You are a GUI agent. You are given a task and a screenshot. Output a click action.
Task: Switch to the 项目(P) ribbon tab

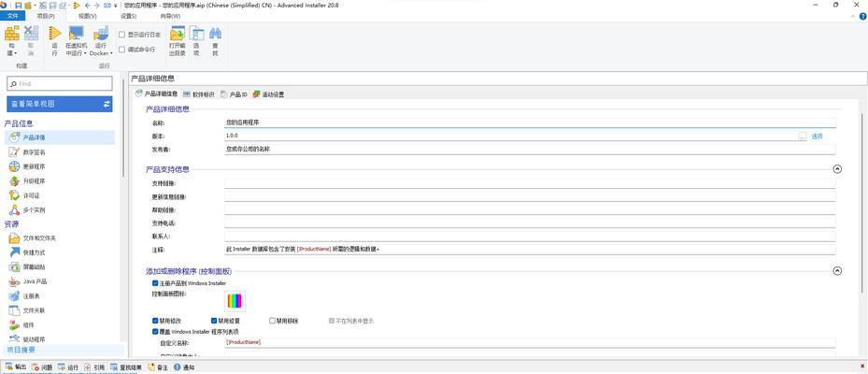46,16
